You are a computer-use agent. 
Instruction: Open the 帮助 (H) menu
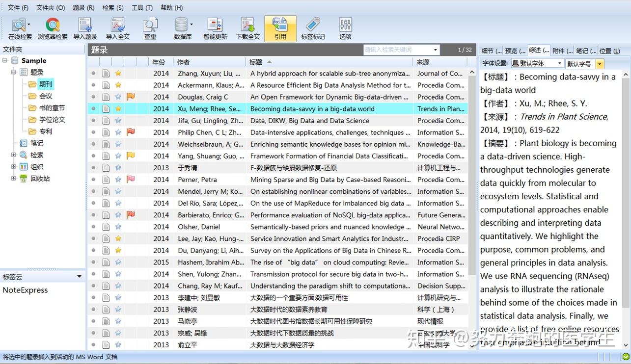pyautogui.click(x=171, y=7)
